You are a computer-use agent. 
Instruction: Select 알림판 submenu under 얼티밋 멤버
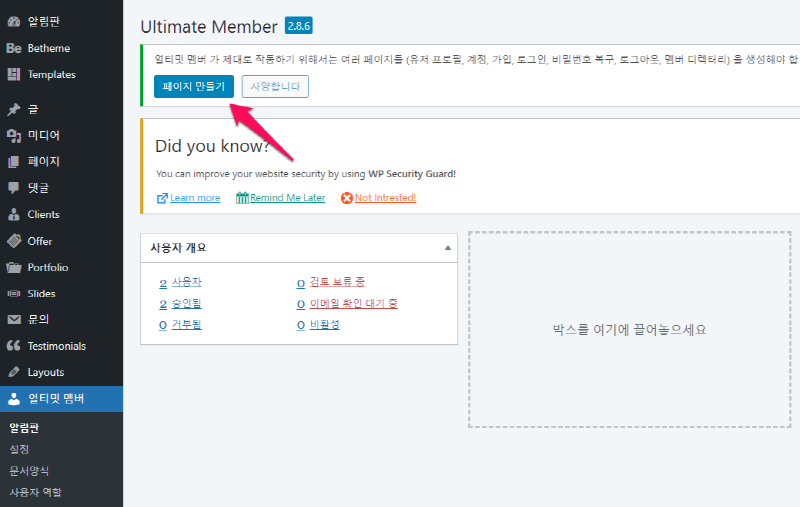(24, 428)
